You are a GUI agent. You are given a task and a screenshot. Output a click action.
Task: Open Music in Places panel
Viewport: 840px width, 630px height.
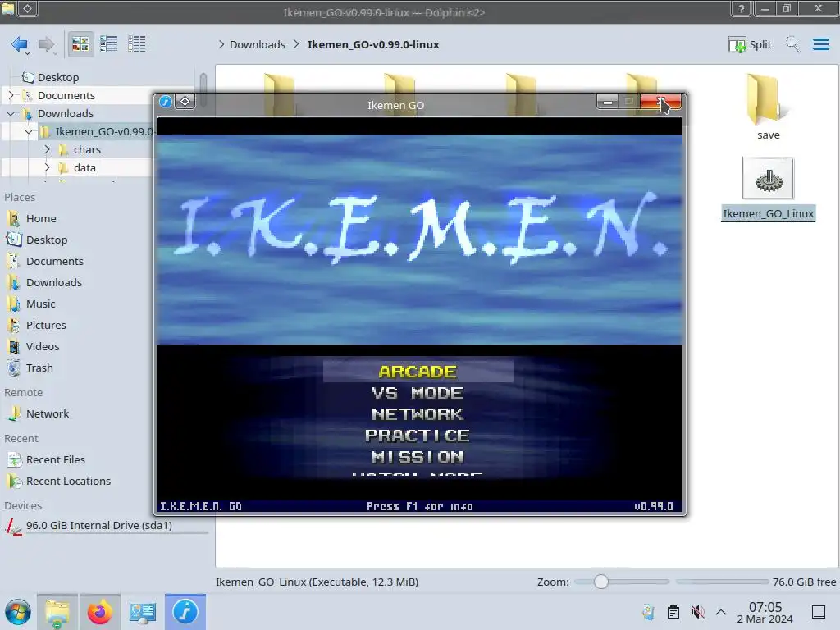(40, 304)
